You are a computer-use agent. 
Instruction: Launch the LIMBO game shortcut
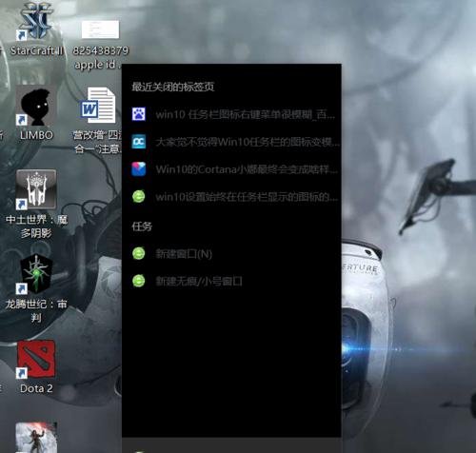(35, 107)
